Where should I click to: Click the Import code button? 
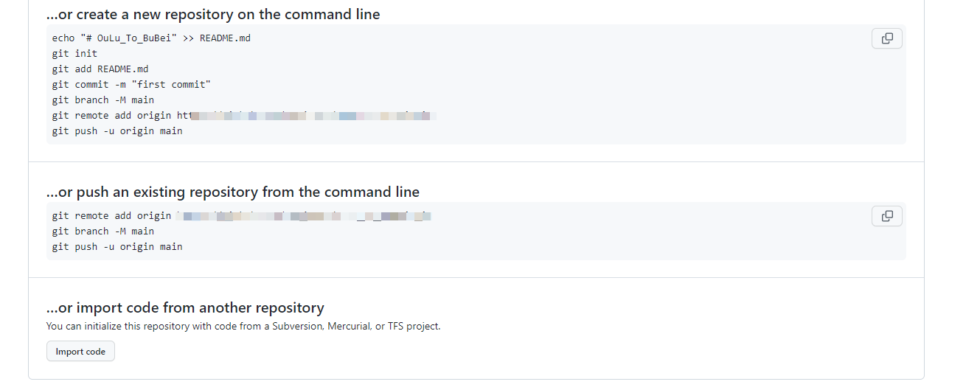click(x=80, y=352)
